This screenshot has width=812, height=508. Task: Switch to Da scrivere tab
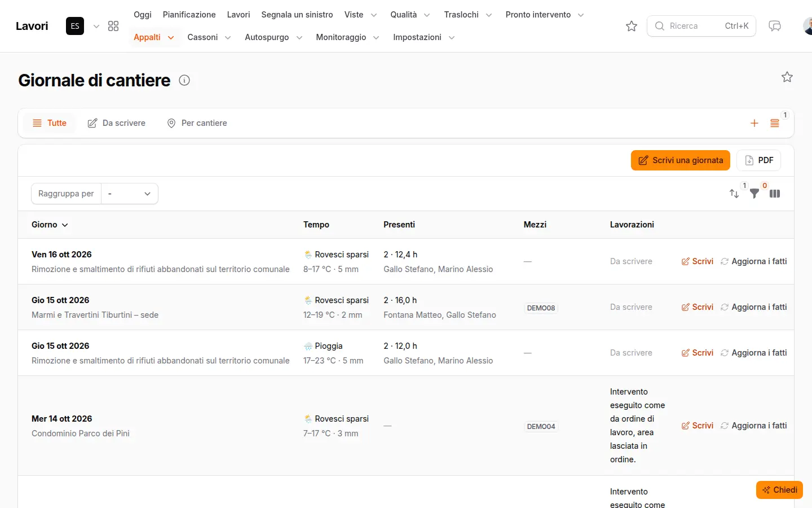[117, 123]
